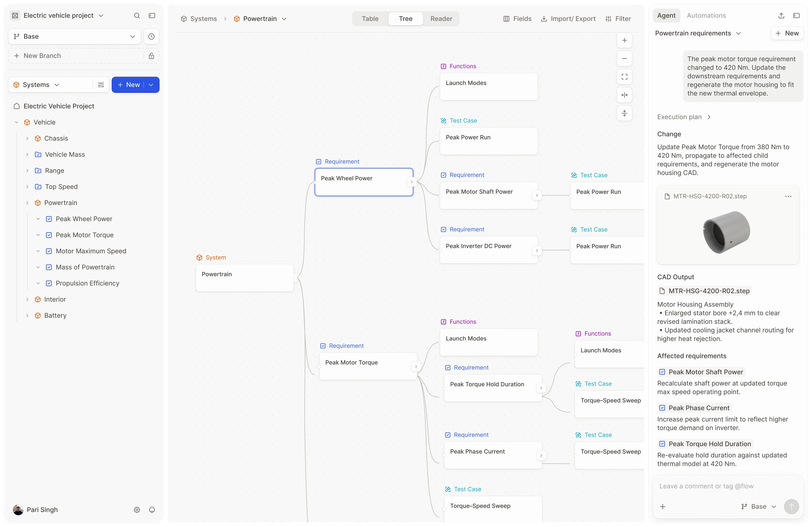Toggle checkbox on affected Peak Torque Hold Duration

[x=662, y=444]
